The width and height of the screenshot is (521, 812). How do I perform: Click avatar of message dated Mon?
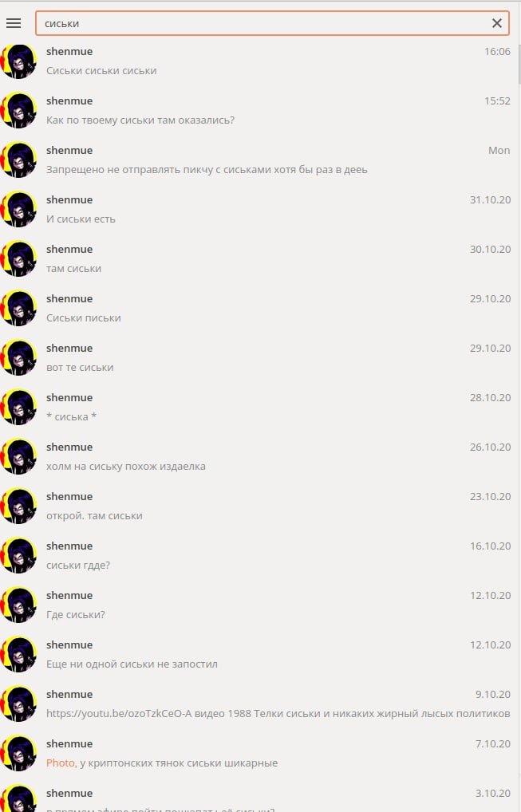[18, 160]
